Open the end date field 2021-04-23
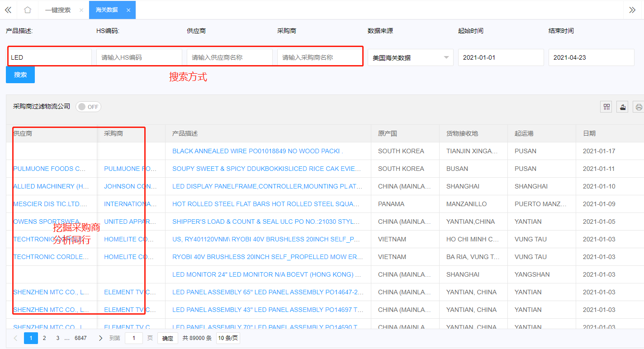The width and height of the screenshot is (644, 349). tap(592, 57)
